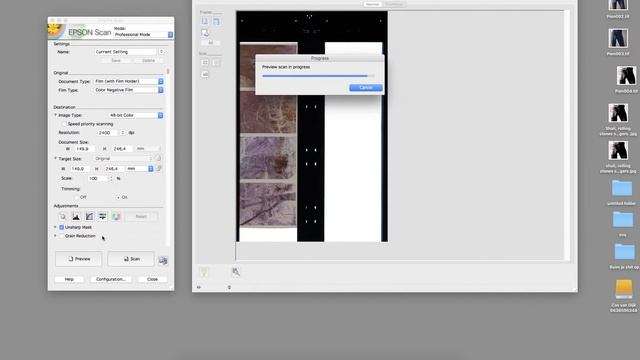This screenshot has width=640, height=360.
Task: Open the settings Name dropdown arrow
Action: point(162,52)
